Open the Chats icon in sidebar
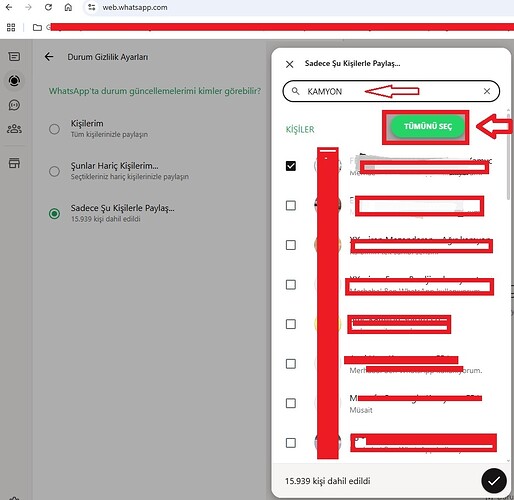The image size is (514, 500). (14, 57)
